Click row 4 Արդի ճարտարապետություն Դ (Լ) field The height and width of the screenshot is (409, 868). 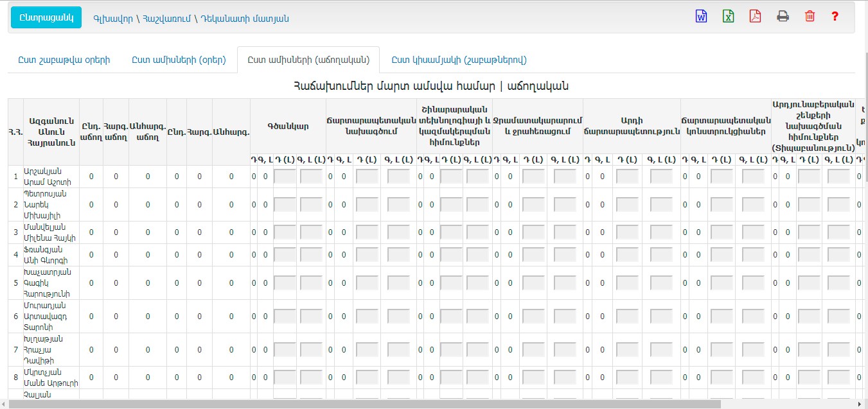click(x=626, y=255)
